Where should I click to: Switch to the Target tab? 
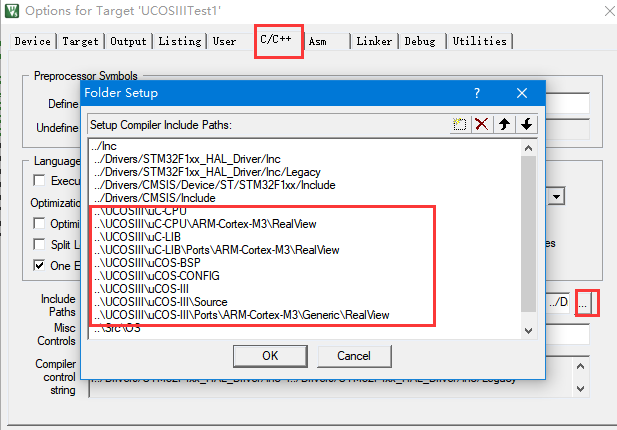80,41
